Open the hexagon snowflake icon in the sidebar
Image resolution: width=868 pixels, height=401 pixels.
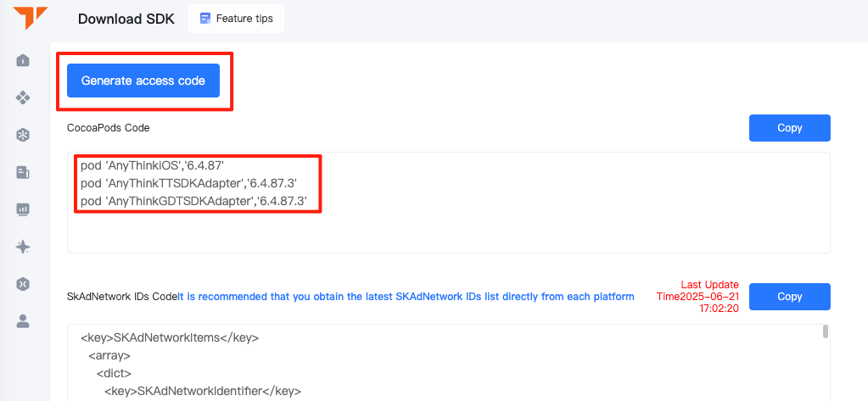pos(23,135)
